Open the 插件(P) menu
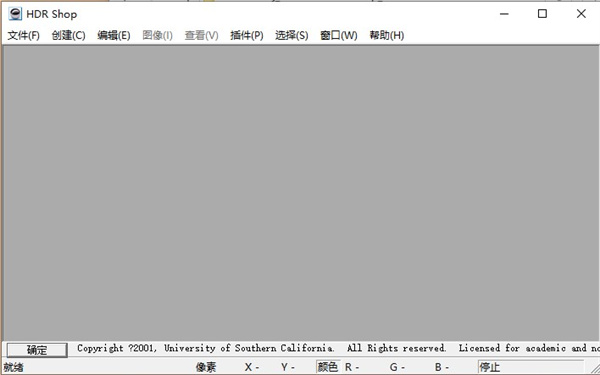 tap(247, 35)
